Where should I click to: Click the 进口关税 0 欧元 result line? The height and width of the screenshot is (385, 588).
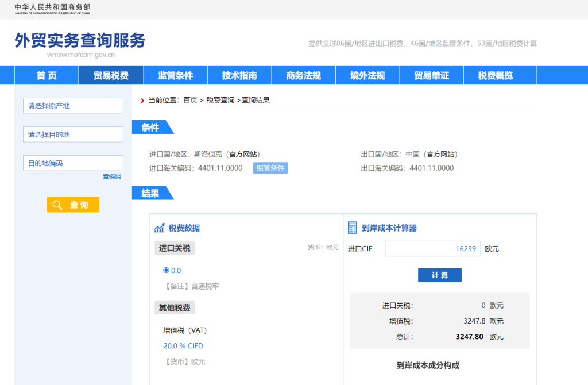443,306
